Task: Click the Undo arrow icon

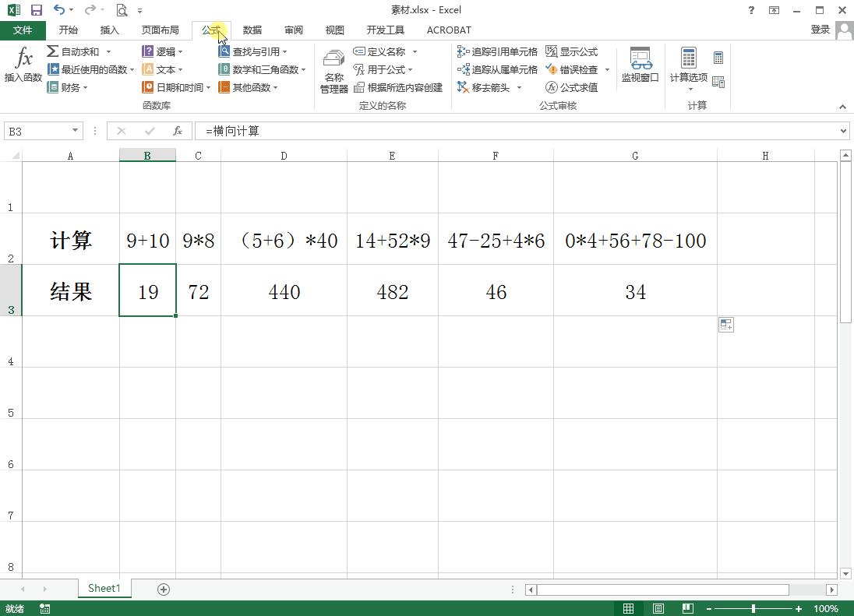Action: 58,10
